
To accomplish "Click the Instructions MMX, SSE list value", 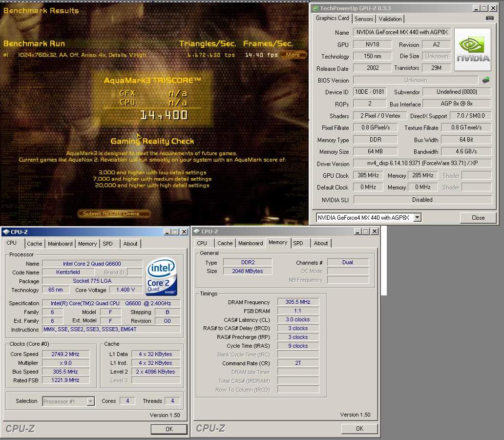I will (x=111, y=330).
